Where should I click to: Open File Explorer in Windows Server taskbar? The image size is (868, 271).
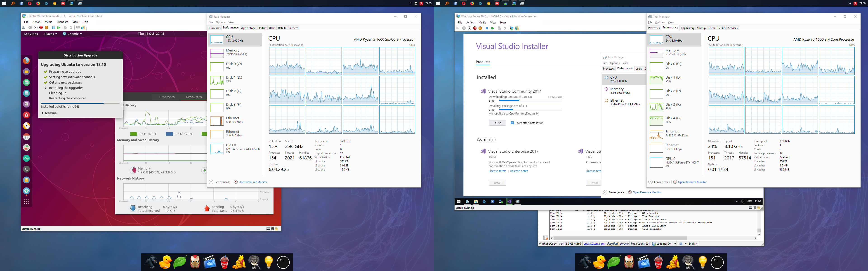pos(476,201)
